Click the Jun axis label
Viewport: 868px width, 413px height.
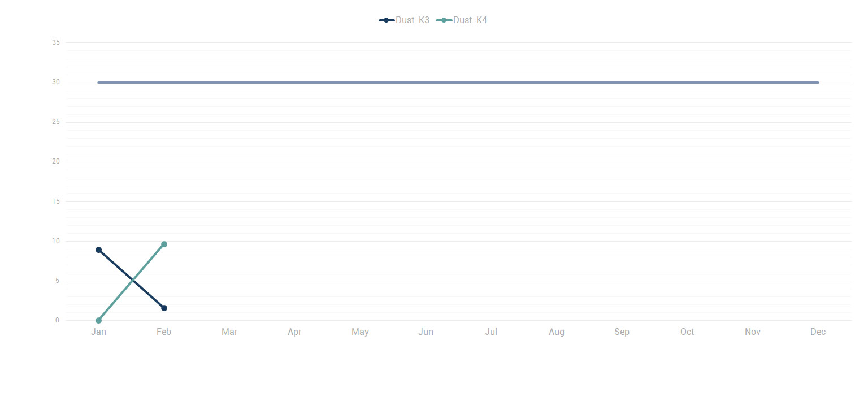pyautogui.click(x=426, y=332)
